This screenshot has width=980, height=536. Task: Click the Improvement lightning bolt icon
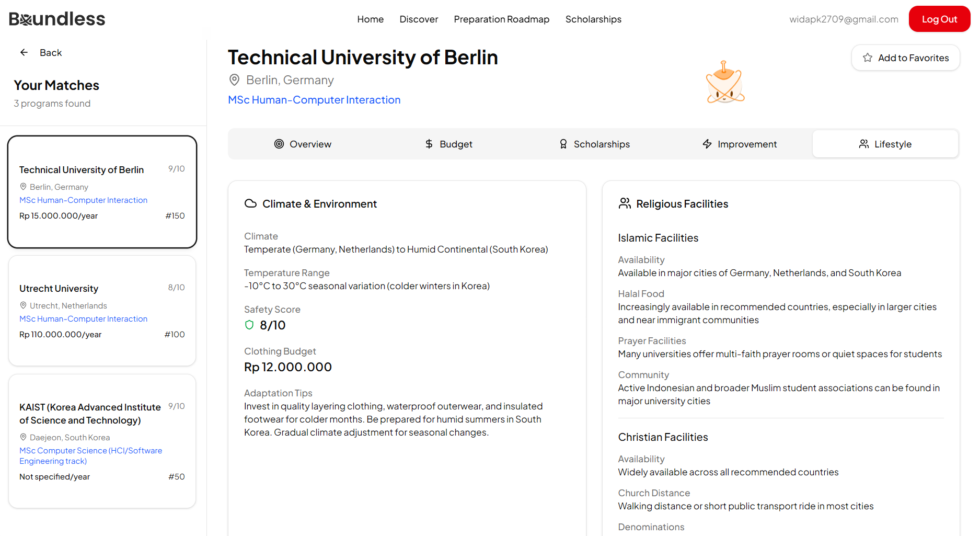[x=707, y=144]
